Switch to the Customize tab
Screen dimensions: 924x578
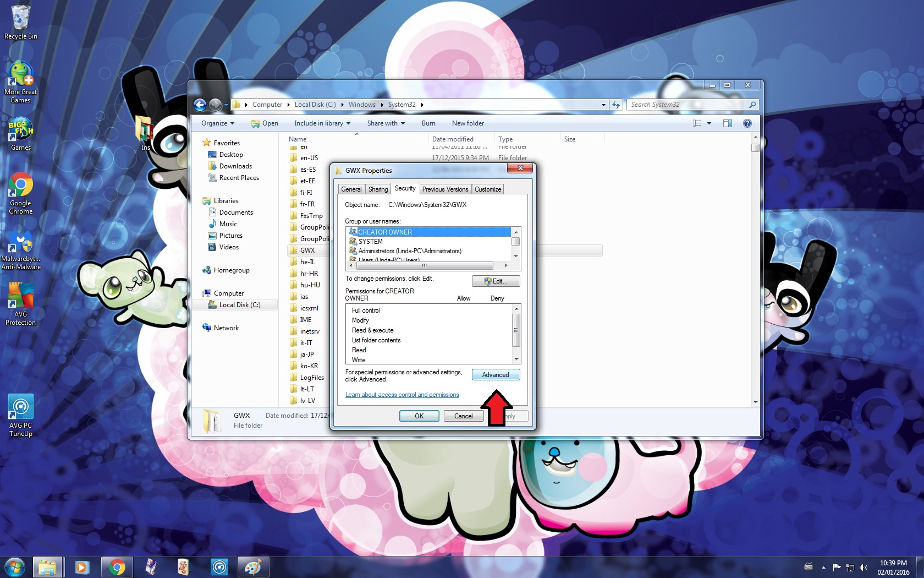[488, 189]
